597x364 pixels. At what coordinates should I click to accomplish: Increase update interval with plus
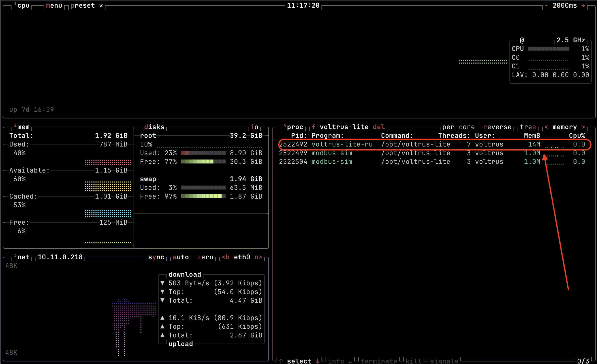pyautogui.click(x=583, y=6)
